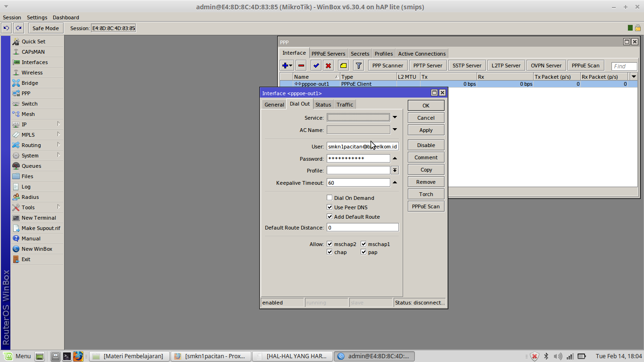Click the Undo arrow icon in WinBox toolbar
Viewport: 644px width, 362px height.
point(7,28)
